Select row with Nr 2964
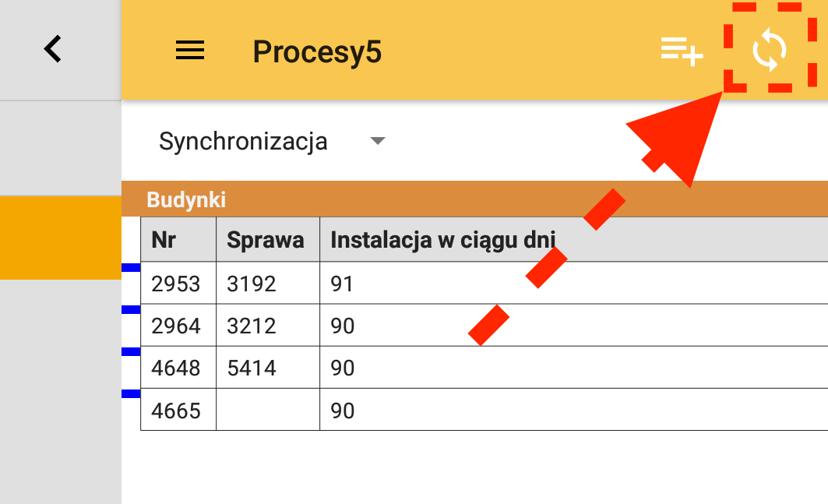The height and width of the screenshot is (504, 828). pyautogui.click(x=176, y=326)
